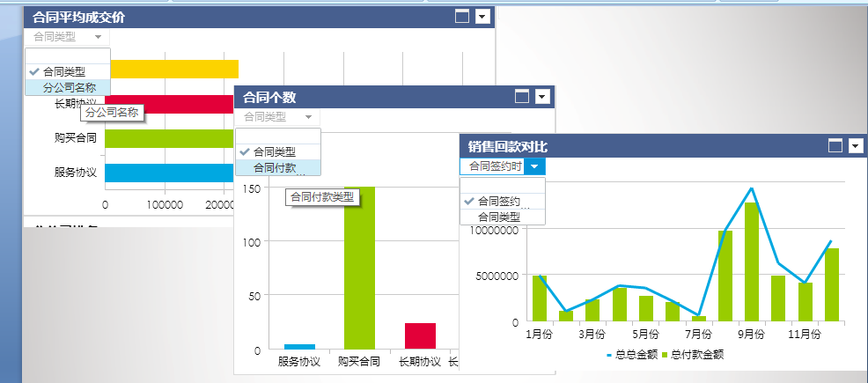Viewport: 868px width, 383px height.
Task: Pick 合同类型 in the 销售回款对比 list
Action: tap(498, 217)
